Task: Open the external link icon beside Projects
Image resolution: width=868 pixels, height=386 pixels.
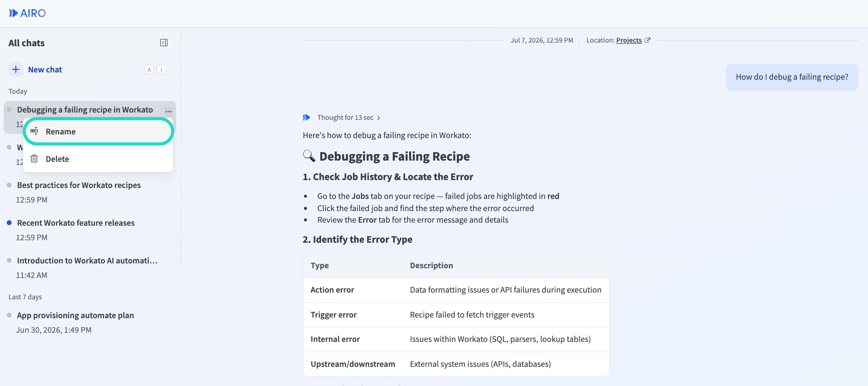Action: click(x=647, y=40)
